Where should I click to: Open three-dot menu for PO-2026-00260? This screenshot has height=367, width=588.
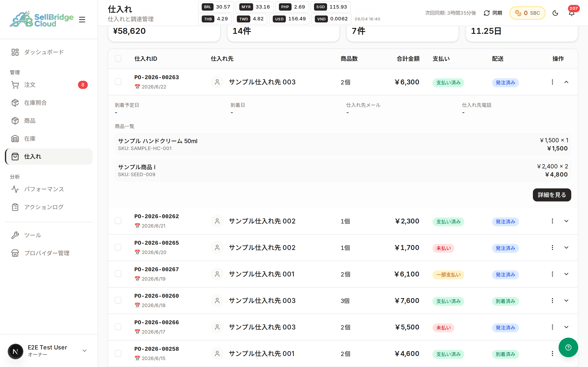click(x=552, y=301)
